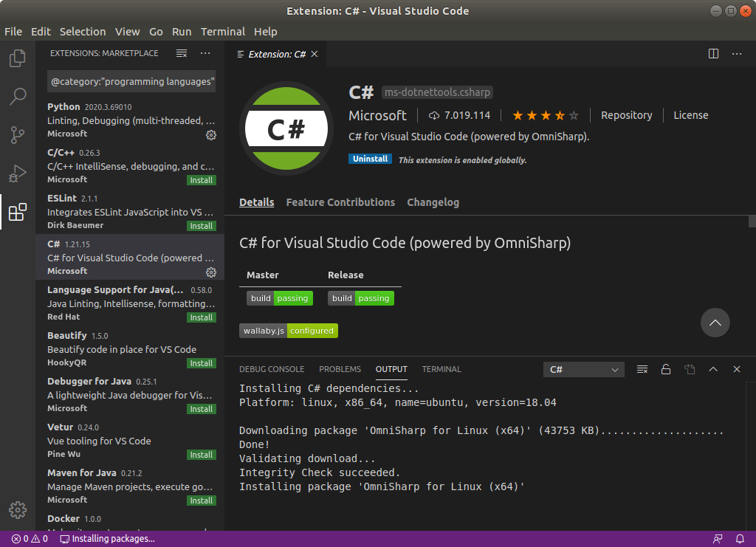This screenshot has width=756, height=547.
Task: Open the Source Control view
Action: [x=18, y=135]
